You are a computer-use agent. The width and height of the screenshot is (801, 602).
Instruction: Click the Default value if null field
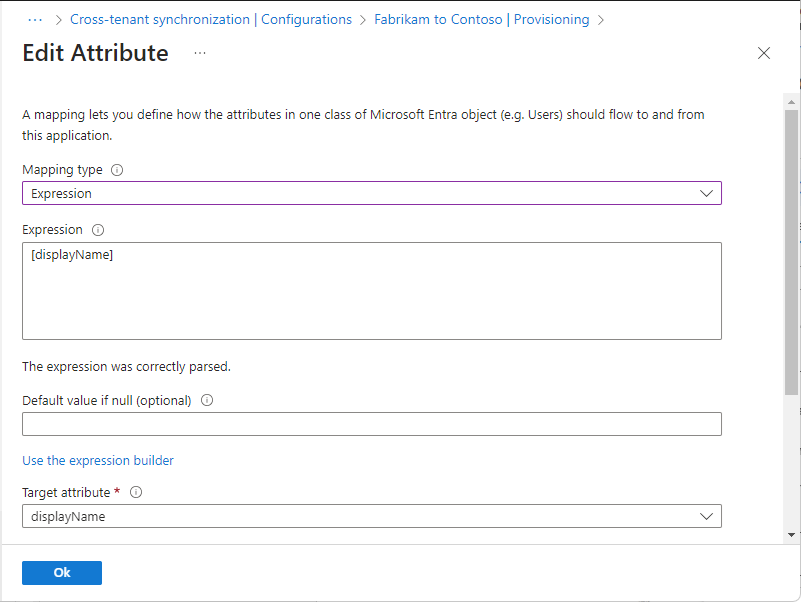tap(371, 424)
